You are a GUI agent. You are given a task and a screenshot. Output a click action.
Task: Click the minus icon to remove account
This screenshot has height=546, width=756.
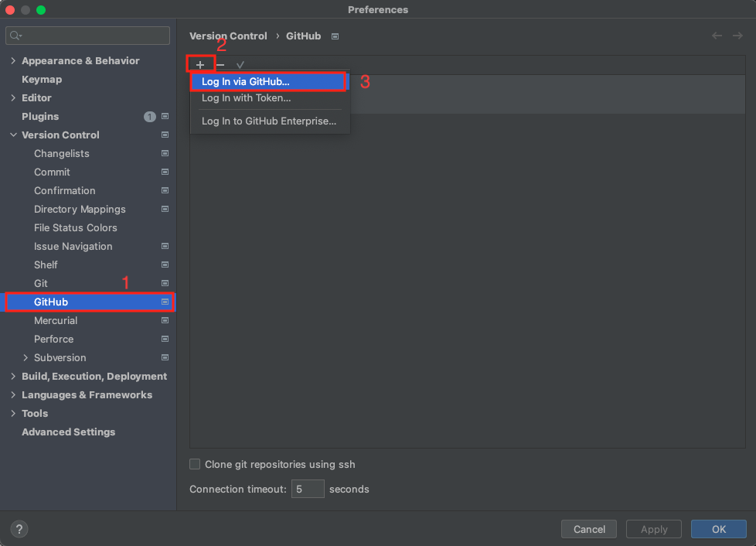[x=220, y=65]
